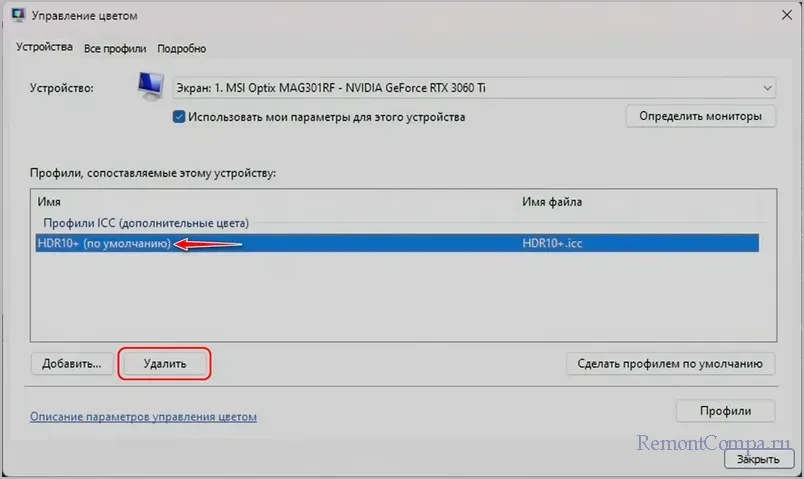Click the Color Management title bar icon
The width and height of the screenshot is (804, 479).
[18, 15]
